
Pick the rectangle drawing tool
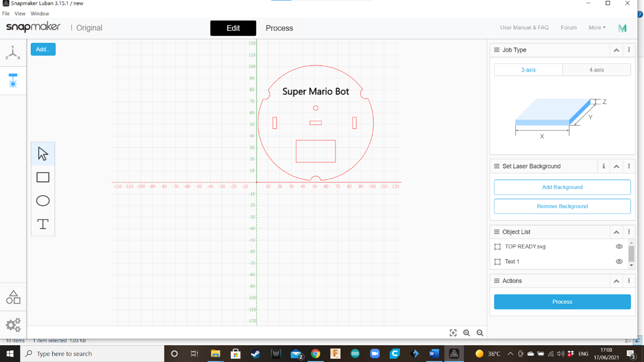[x=43, y=177]
